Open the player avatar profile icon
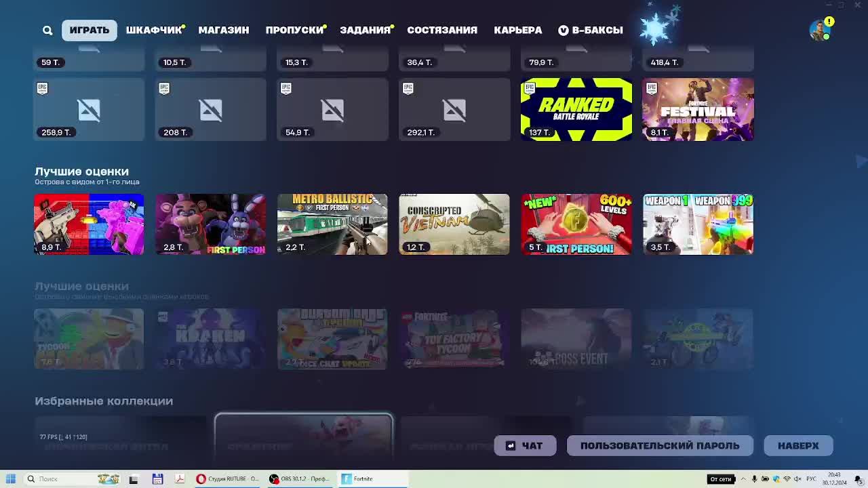This screenshot has height=488, width=868. click(x=820, y=30)
